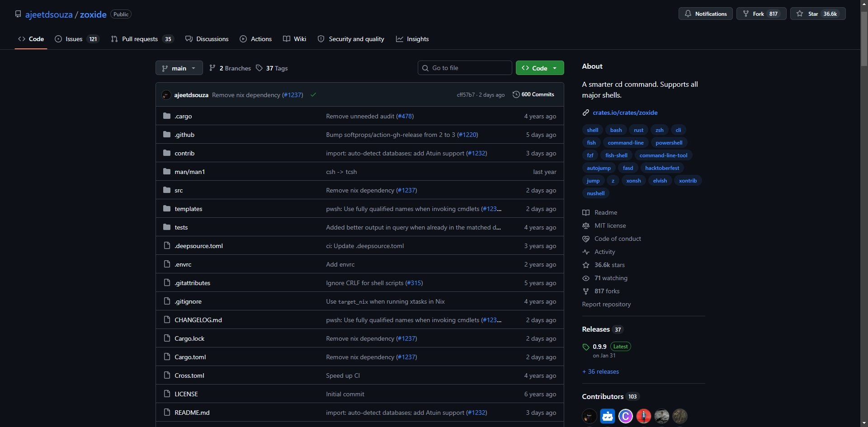The image size is (868, 427).
Task: Click the LICENSE file icon
Action: click(x=167, y=394)
